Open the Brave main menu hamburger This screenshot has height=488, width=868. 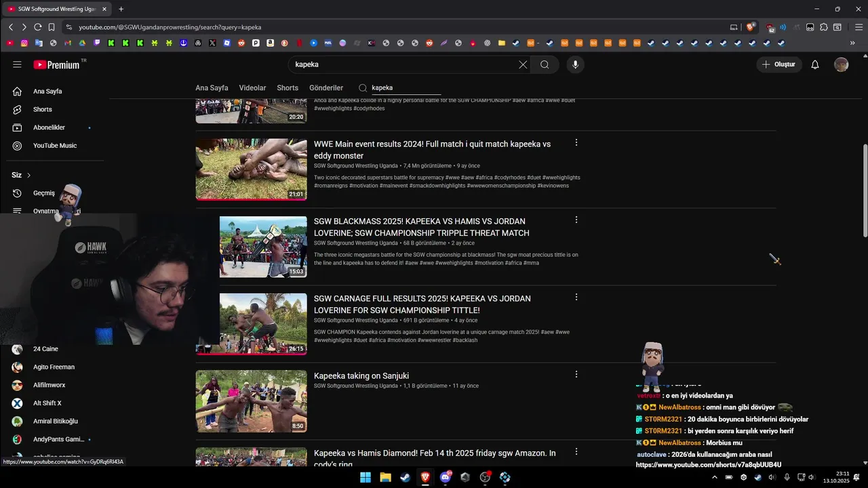click(x=857, y=27)
